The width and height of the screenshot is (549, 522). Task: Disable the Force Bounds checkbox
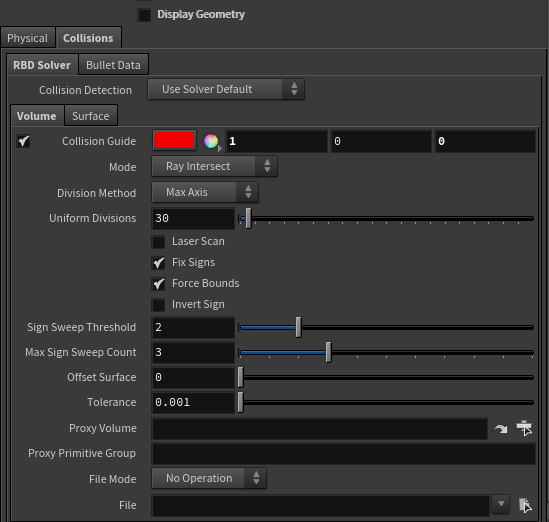pyautogui.click(x=158, y=284)
